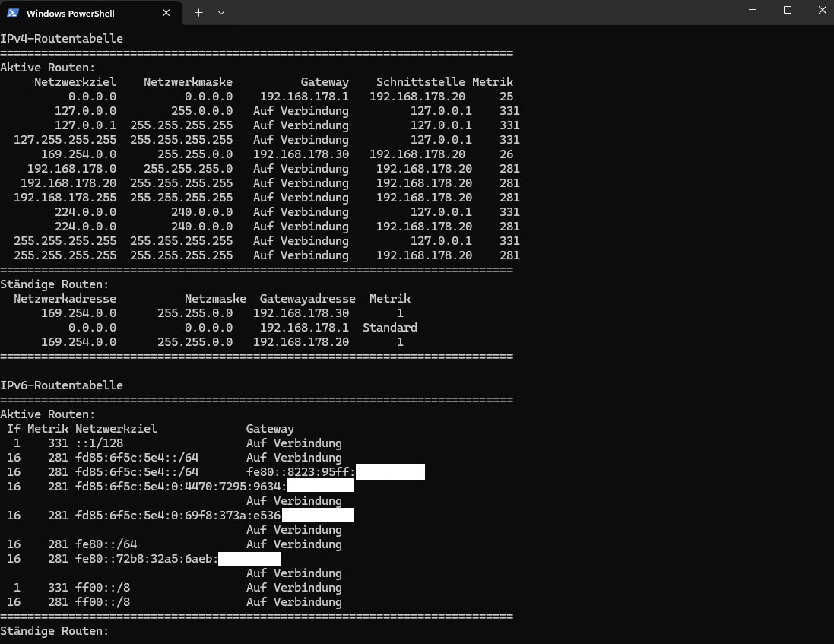Click the 'Schnittstelle' column header
Viewport: 834px width, 644px height.
(420, 82)
